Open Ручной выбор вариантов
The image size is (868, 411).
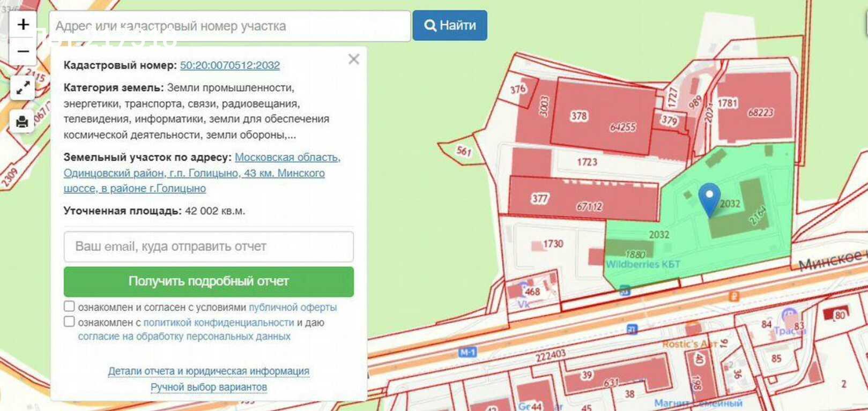point(209,387)
